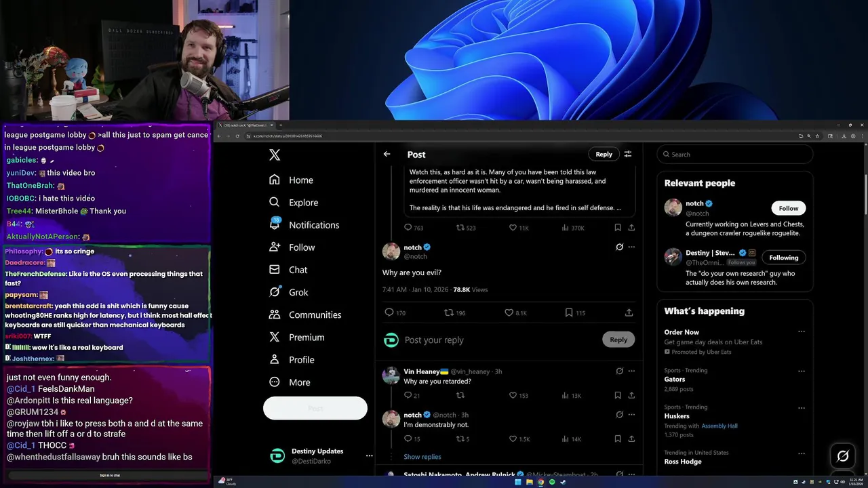
Task: View 14K analytics on notch's reply
Action: (x=572, y=439)
